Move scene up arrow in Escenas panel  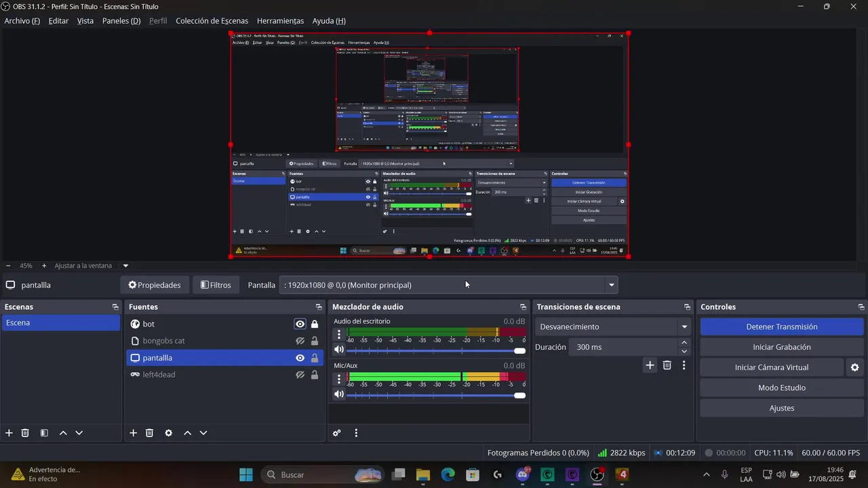click(x=63, y=433)
